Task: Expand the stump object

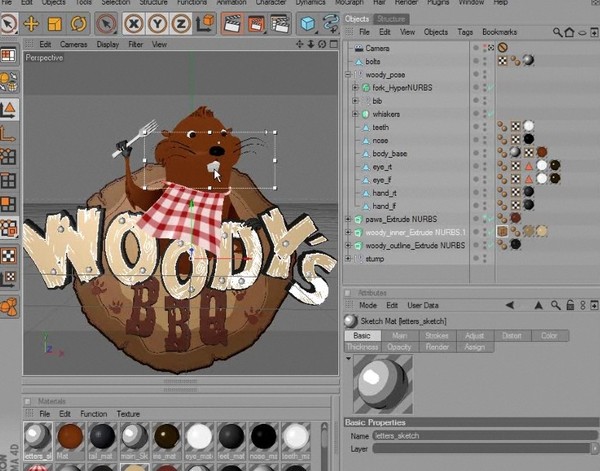Action: pyautogui.click(x=348, y=259)
